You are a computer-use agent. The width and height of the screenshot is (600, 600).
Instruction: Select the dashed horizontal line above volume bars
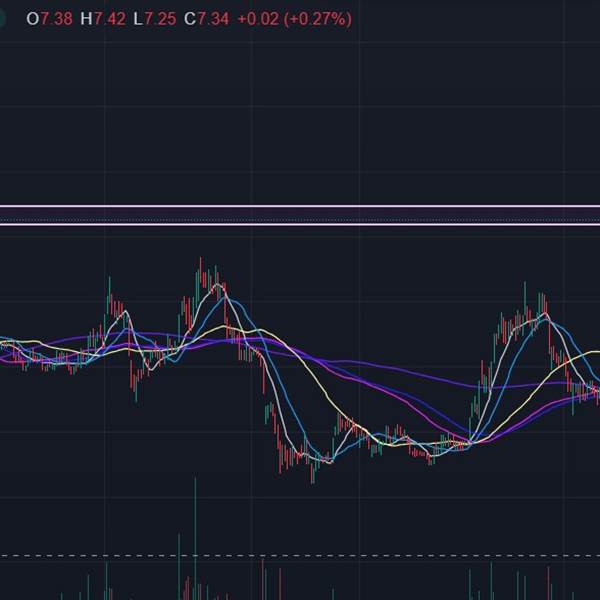click(x=300, y=555)
